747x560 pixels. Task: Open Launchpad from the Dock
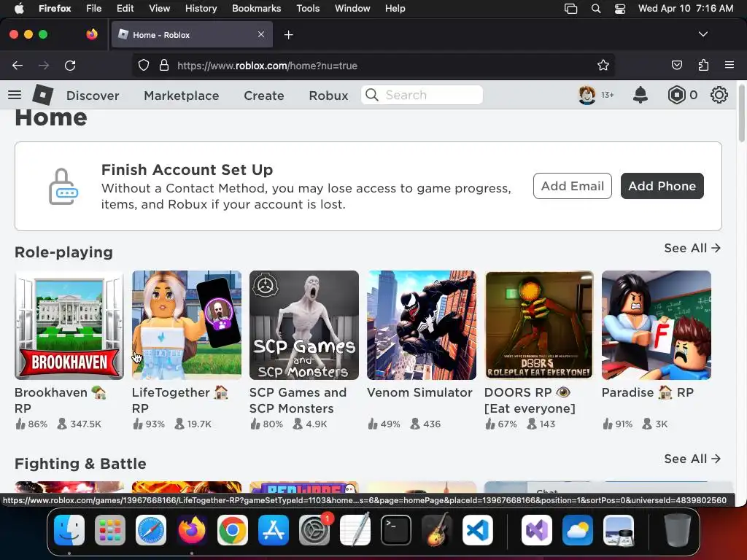point(110,530)
